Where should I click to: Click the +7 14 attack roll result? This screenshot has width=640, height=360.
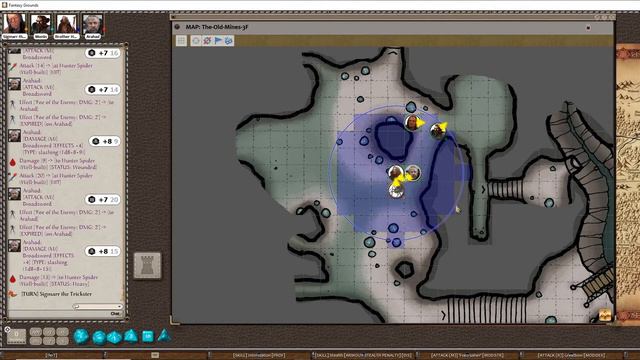tap(103, 89)
